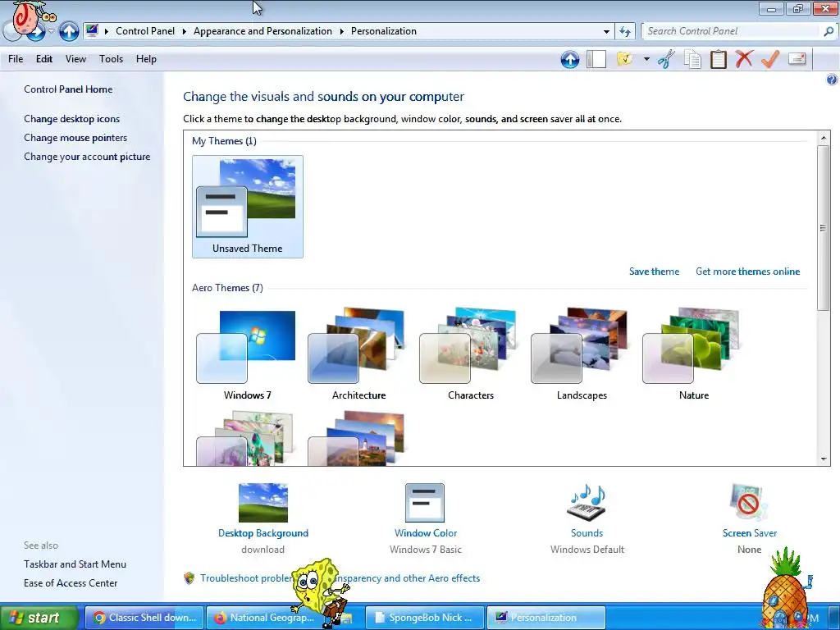
Task: Toggle the navigation pane icon in toolbar
Action: pyautogui.click(x=596, y=59)
